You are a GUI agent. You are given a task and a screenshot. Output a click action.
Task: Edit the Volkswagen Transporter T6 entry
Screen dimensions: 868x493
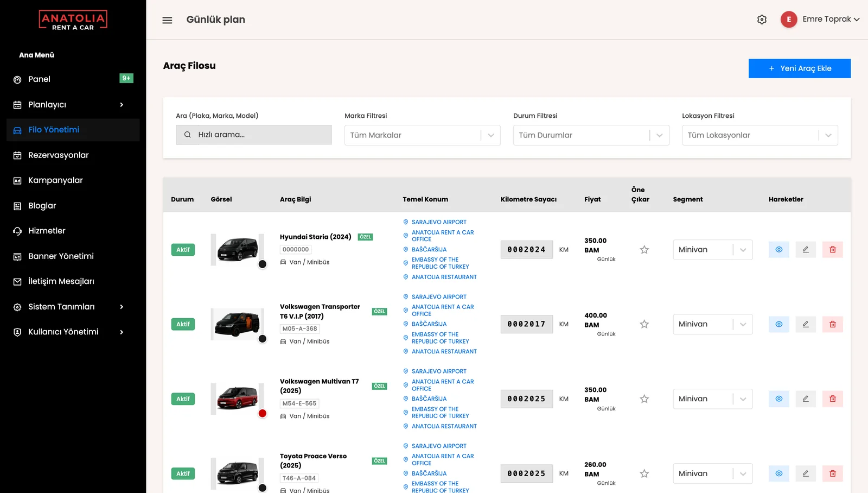coord(806,324)
